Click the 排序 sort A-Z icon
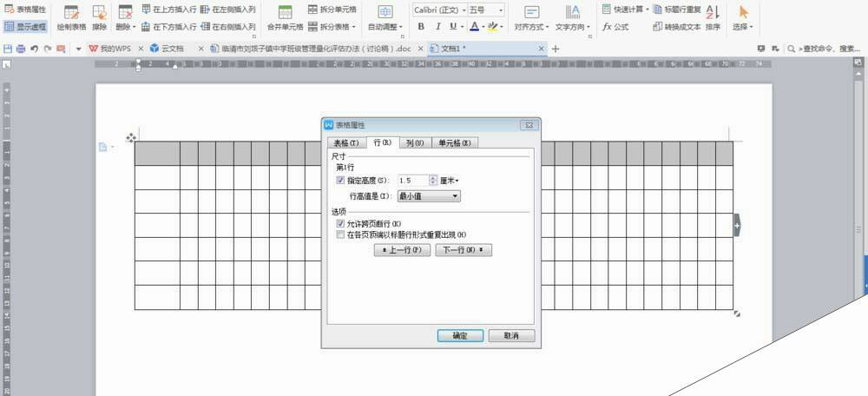Image resolution: width=868 pixels, height=396 pixels. (713, 17)
